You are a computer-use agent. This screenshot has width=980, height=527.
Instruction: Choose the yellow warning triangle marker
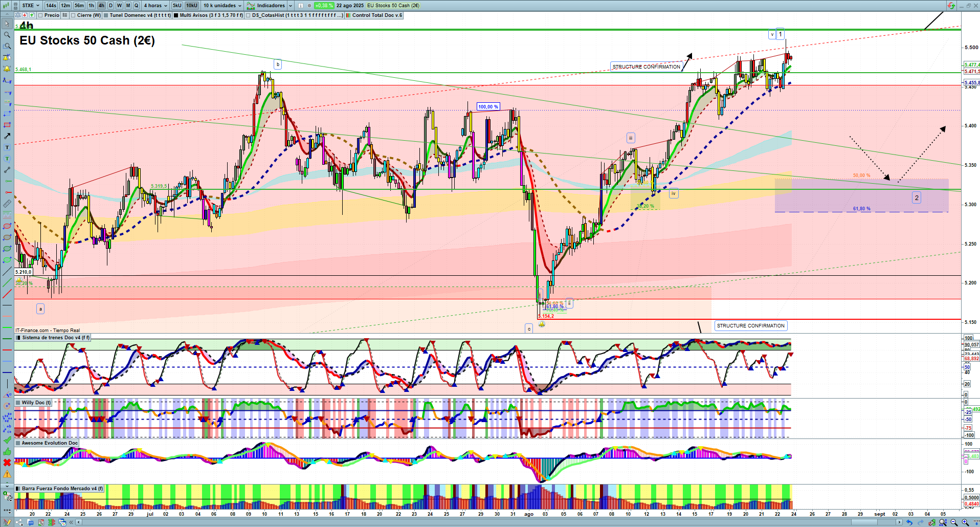click(7, 474)
